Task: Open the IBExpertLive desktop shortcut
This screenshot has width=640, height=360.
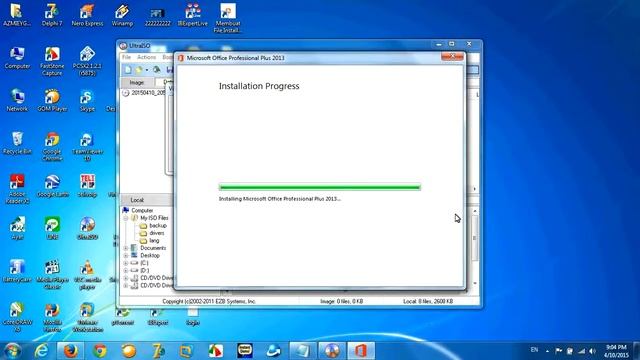Action: pos(193,15)
